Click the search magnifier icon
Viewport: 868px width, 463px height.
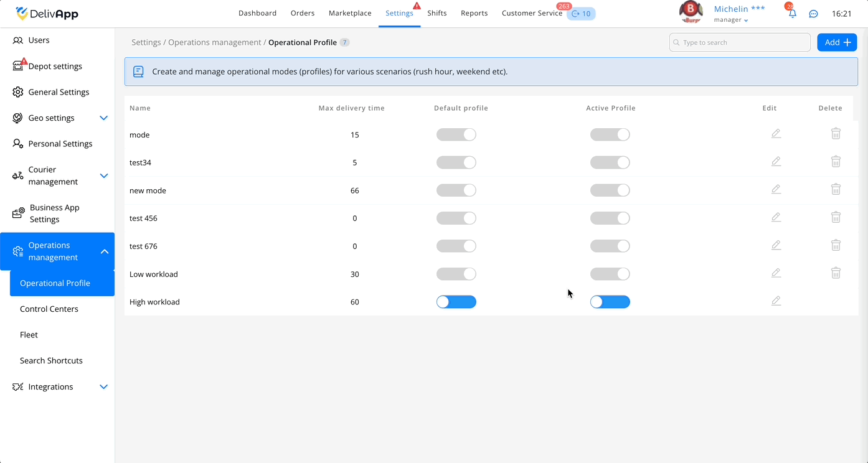676,43
